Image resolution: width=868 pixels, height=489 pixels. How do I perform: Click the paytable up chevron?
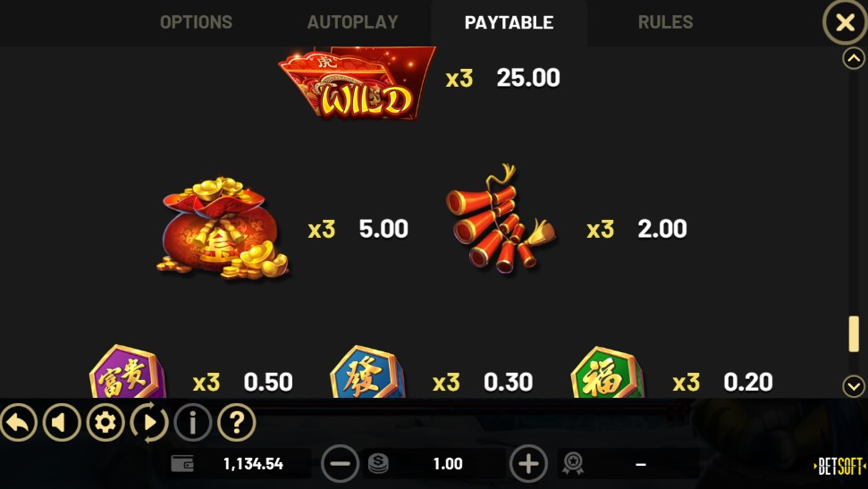point(854,58)
